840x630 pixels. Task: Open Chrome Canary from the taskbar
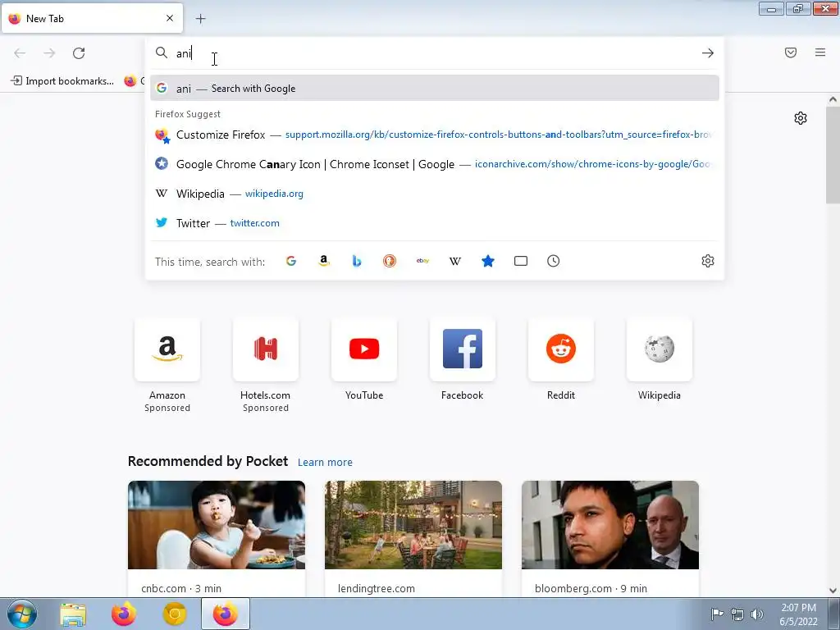[x=175, y=614]
